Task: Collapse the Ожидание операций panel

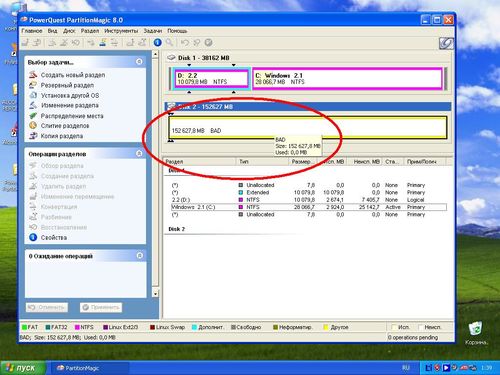Action: coord(139,256)
